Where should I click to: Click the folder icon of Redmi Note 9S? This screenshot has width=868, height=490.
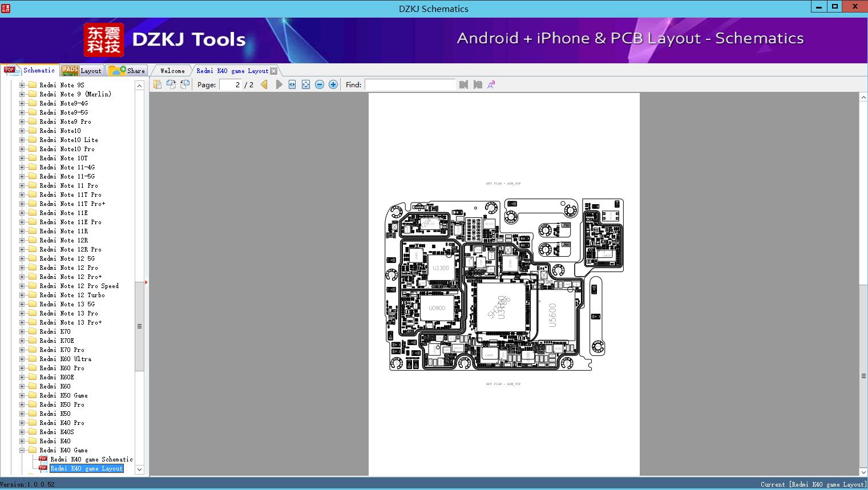coord(33,85)
